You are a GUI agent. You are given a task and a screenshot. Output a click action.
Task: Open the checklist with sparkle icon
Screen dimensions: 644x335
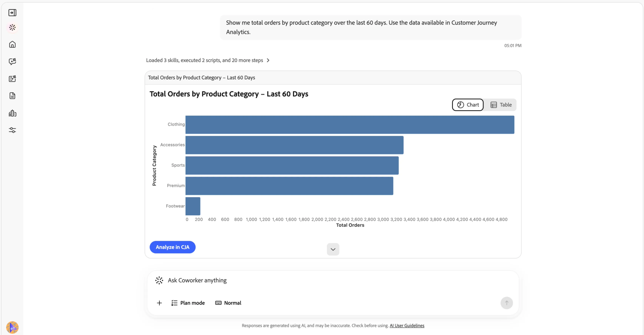point(12,79)
